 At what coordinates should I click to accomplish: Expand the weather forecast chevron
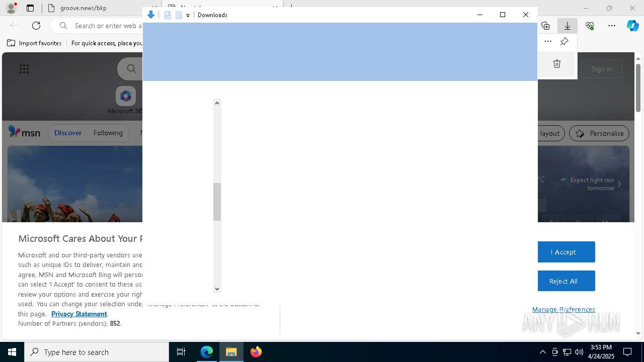[x=619, y=184]
